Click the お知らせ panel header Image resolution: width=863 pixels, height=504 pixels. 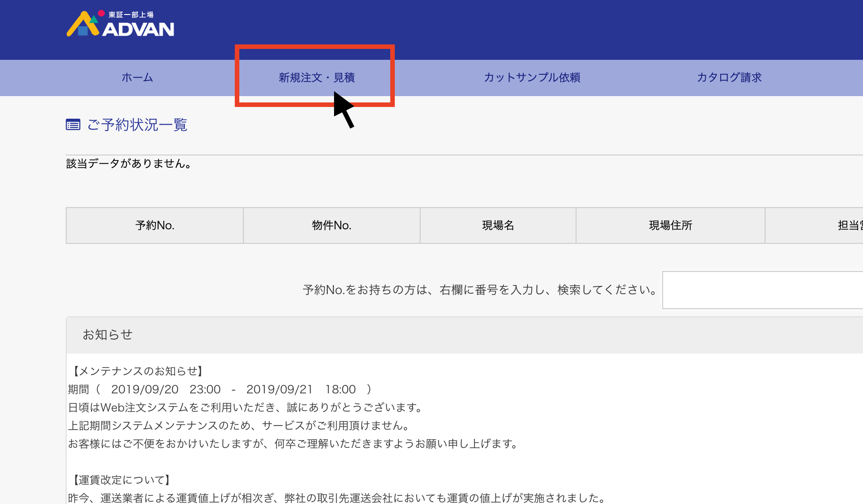(107, 334)
